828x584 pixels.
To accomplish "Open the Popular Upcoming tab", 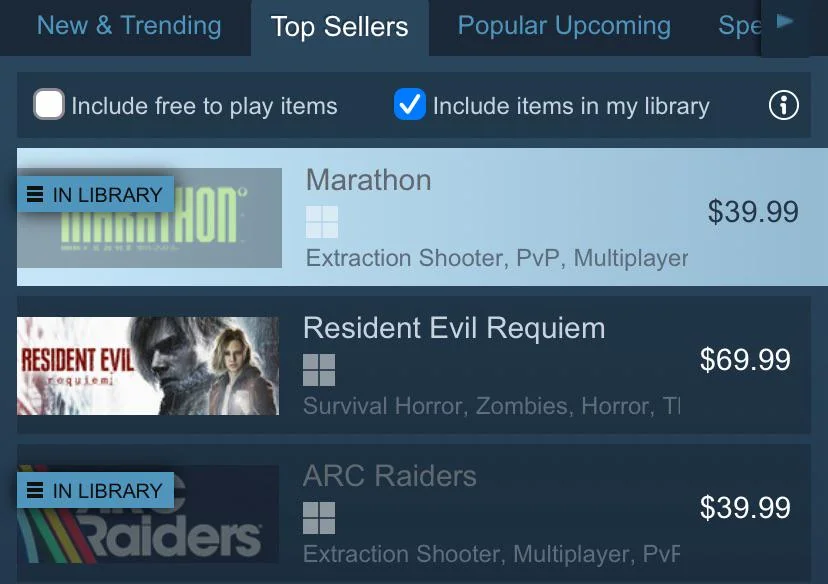I will click(x=564, y=25).
